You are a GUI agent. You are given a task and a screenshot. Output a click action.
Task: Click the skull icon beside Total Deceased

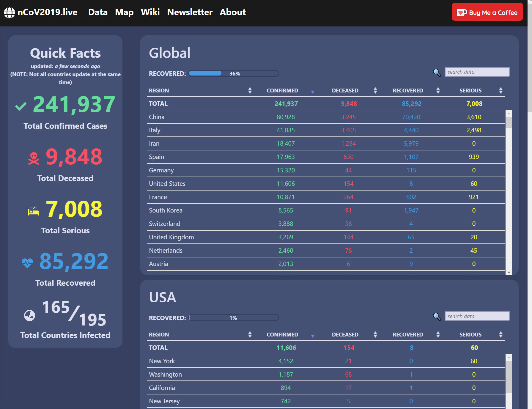point(34,158)
